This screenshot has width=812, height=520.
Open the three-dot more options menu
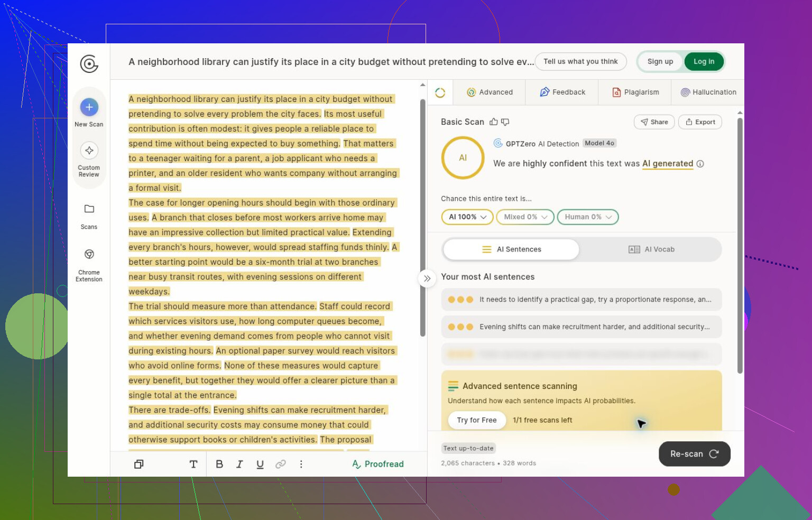[x=301, y=464]
